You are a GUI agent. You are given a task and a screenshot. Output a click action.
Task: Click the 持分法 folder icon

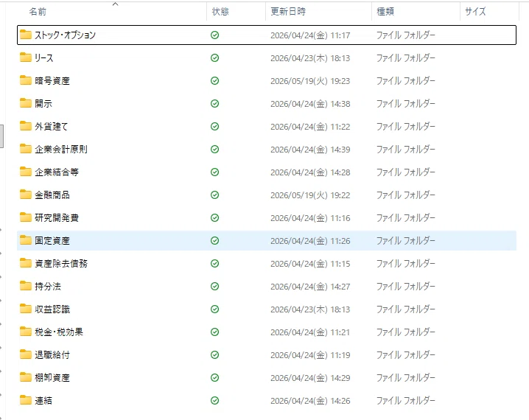click(x=26, y=286)
